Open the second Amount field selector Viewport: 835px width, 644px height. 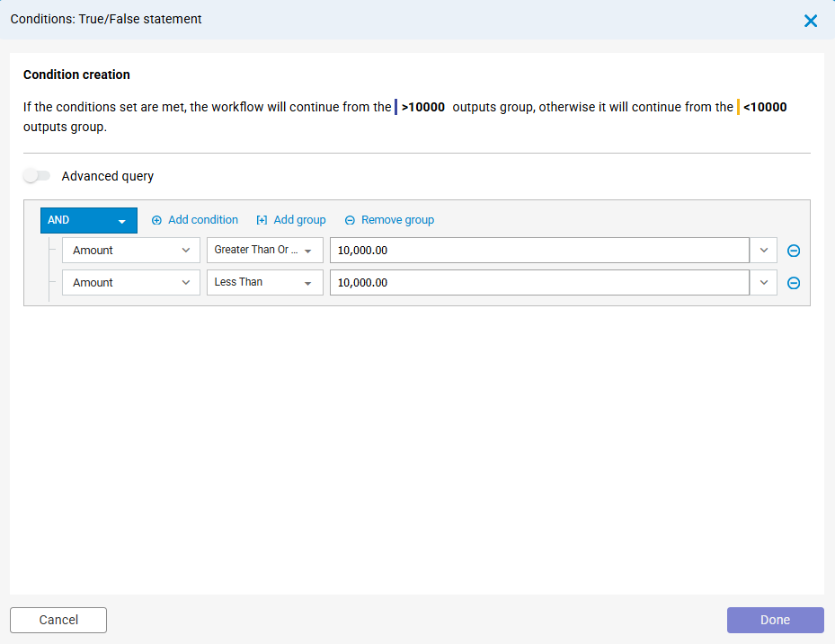130,282
